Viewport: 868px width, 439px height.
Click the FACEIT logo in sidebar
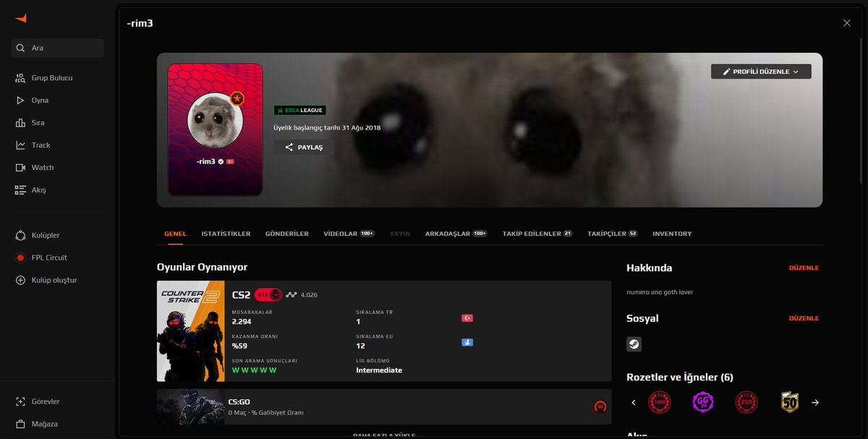20,18
